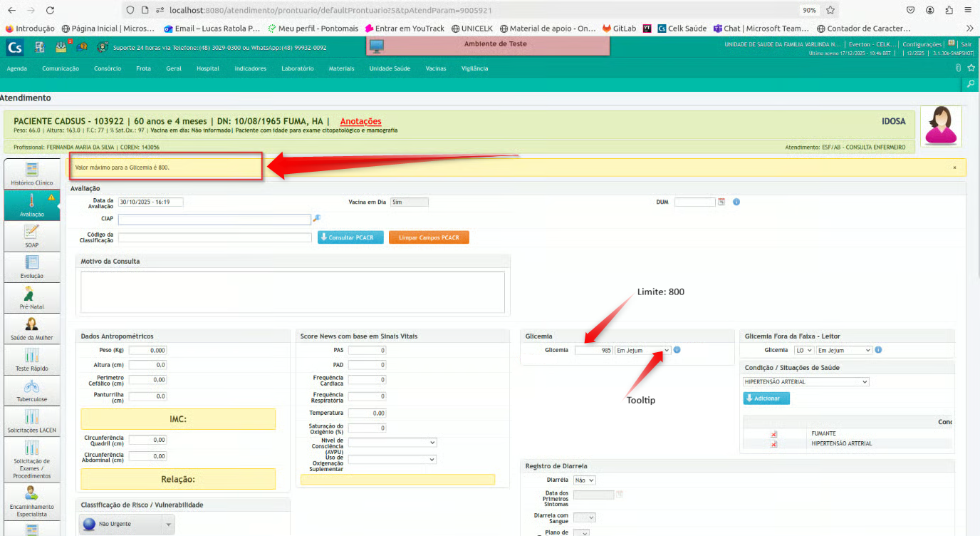The width and height of the screenshot is (980, 536).
Task: Open the HIPERTENSÃO ARTERIAL condition dropdown
Action: click(x=805, y=382)
